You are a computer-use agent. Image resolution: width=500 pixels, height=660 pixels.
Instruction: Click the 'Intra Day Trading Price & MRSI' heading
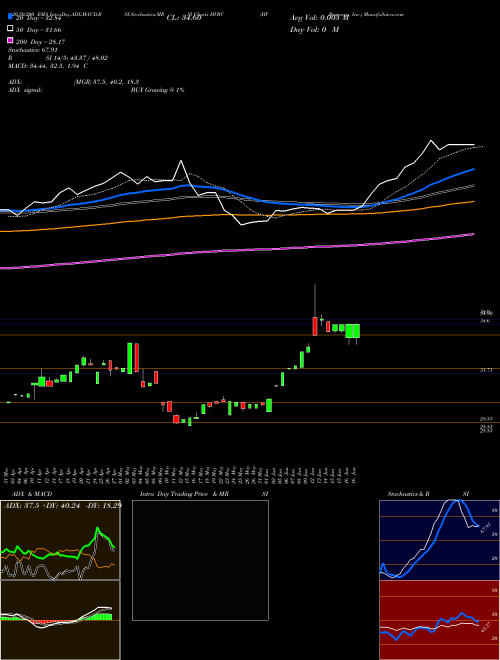(x=204, y=494)
